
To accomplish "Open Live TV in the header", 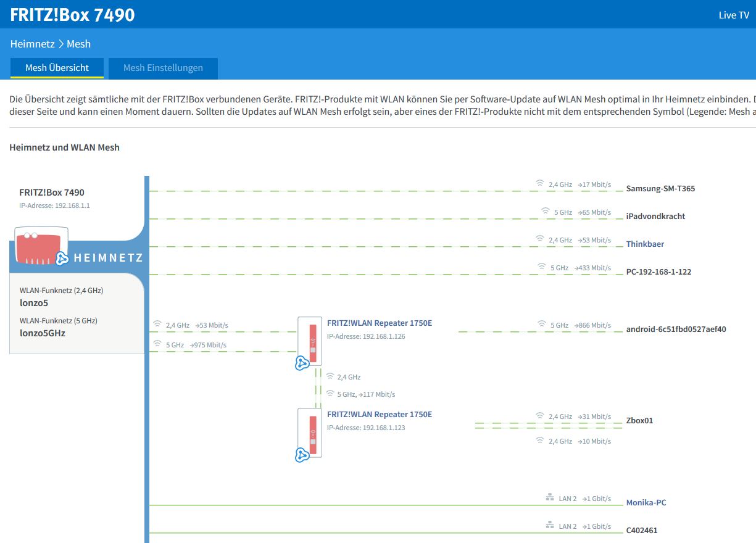I will click(734, 15).
